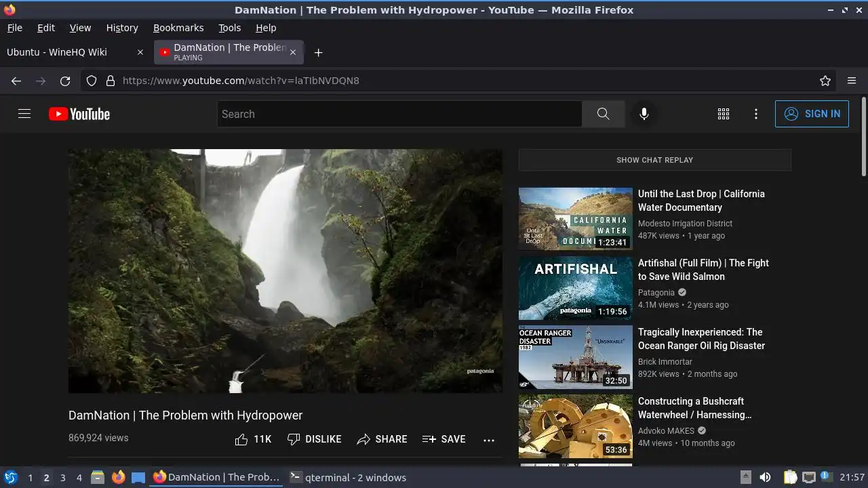Launch file manager from taskbar
Screen dimensions: 868x488
pos(98,477)
